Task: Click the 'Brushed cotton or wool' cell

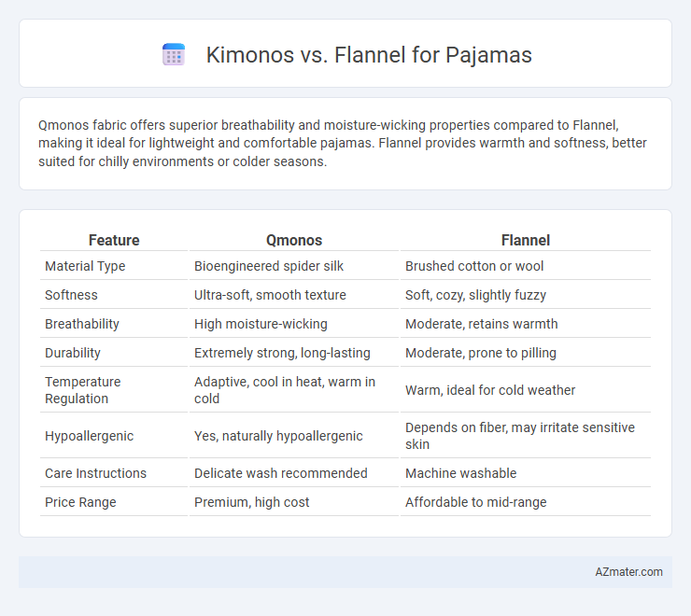Action: 474,266
